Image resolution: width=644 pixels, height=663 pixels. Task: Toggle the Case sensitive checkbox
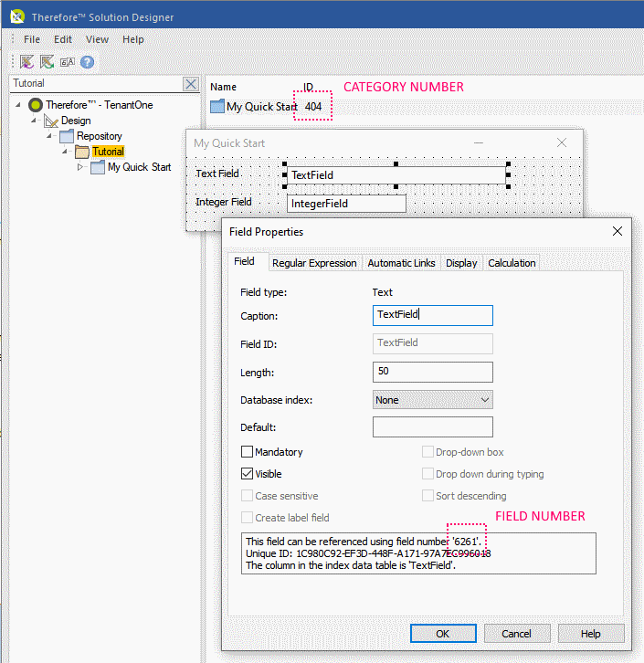coord(247,496)
